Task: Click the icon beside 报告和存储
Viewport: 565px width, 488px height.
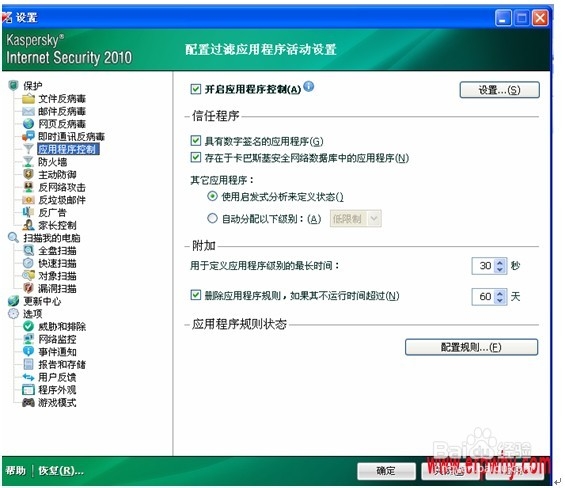Action: point(28,364)
